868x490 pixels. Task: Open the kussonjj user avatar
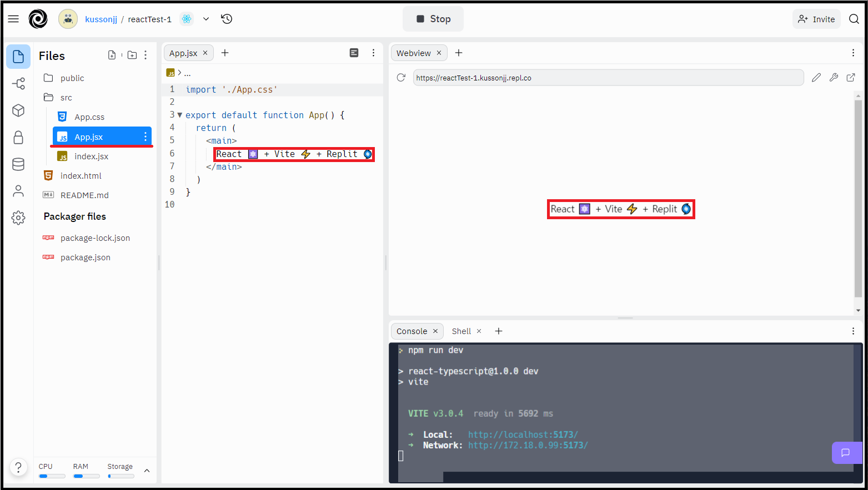tap(68, 19)
